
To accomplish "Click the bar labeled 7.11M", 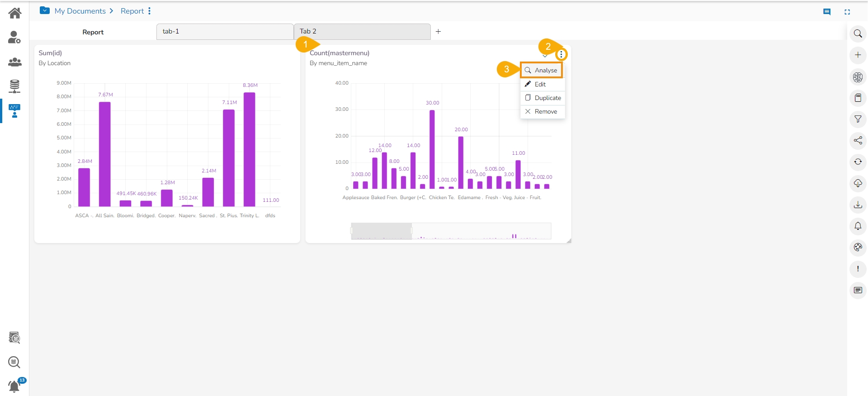I will click(229, 158).
